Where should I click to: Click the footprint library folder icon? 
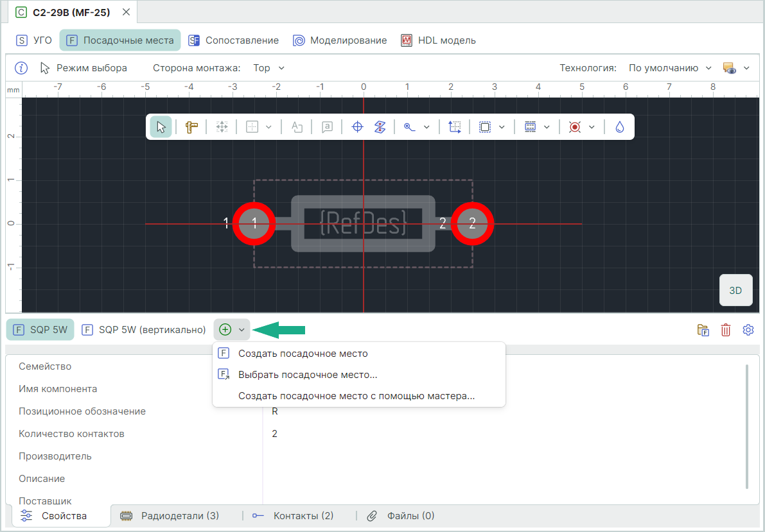coord(703,330)
